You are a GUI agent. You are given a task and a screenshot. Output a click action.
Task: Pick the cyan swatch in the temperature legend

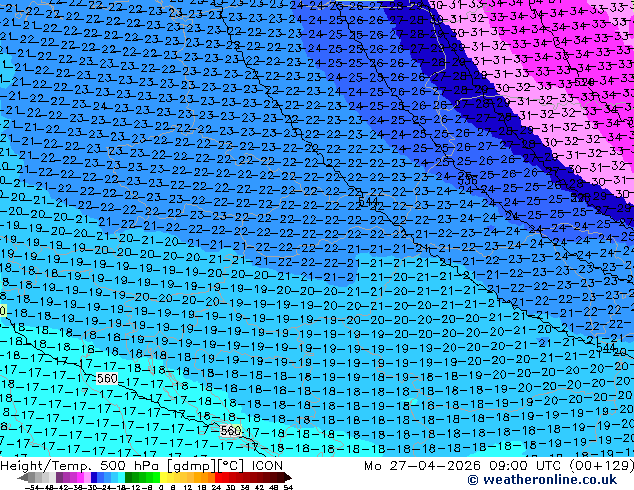pos(121,477)
